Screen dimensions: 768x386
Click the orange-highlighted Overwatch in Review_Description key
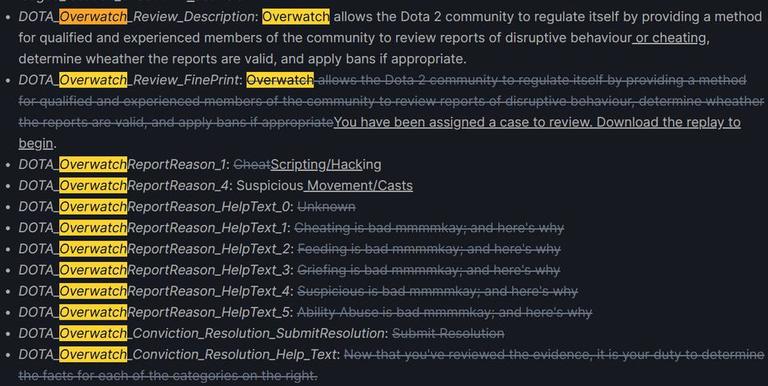tap(93, 17)
